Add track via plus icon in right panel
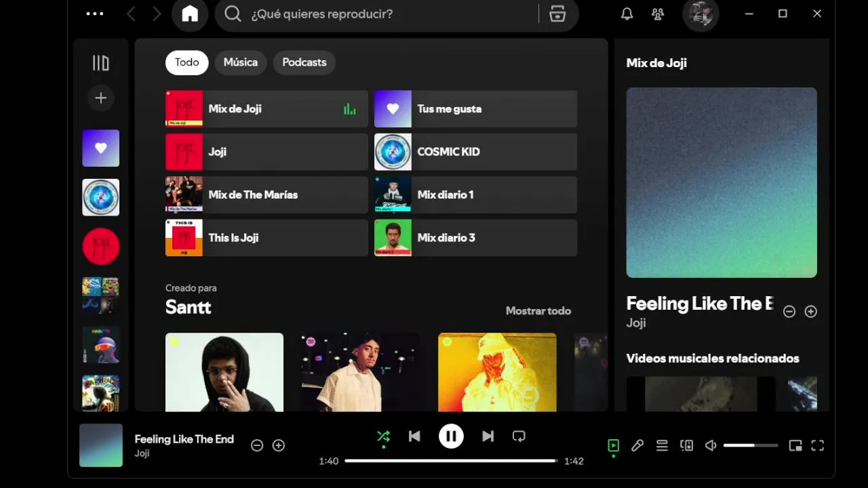Viewport: 868px width, 488px height. click(x=811, y=312)
